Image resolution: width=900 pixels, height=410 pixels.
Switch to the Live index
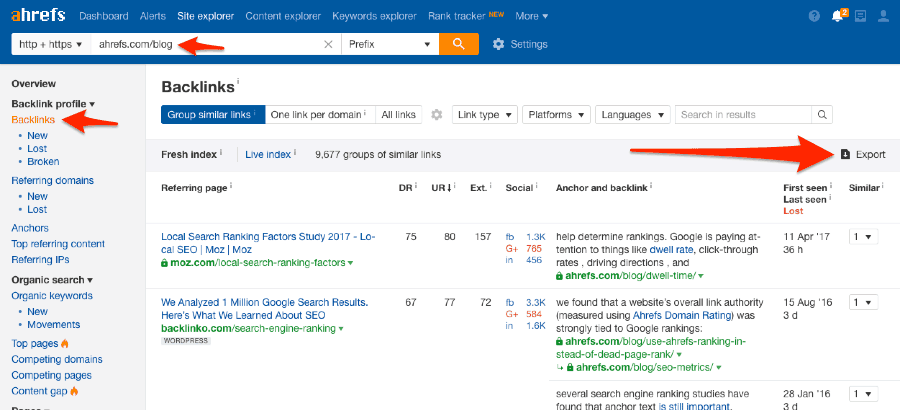point(268,155)
